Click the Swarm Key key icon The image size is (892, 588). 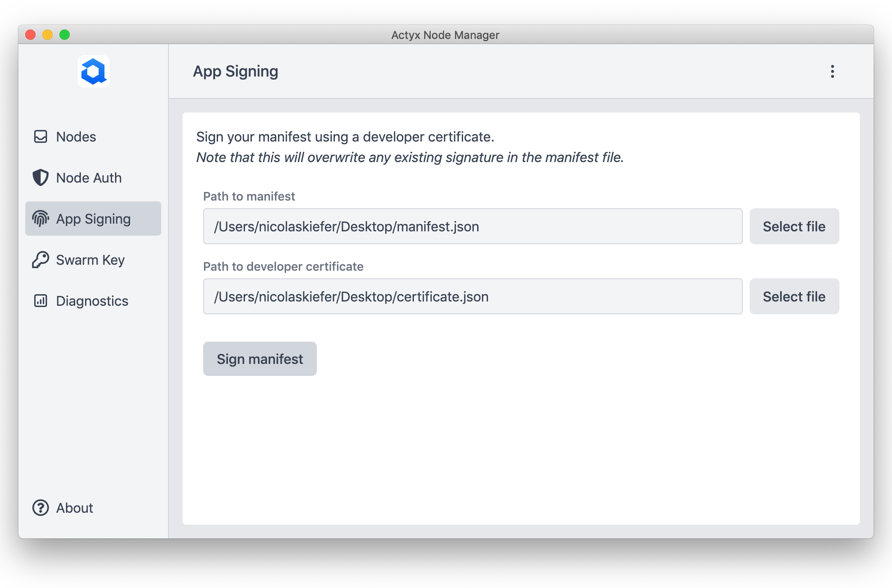pos(41,260)
